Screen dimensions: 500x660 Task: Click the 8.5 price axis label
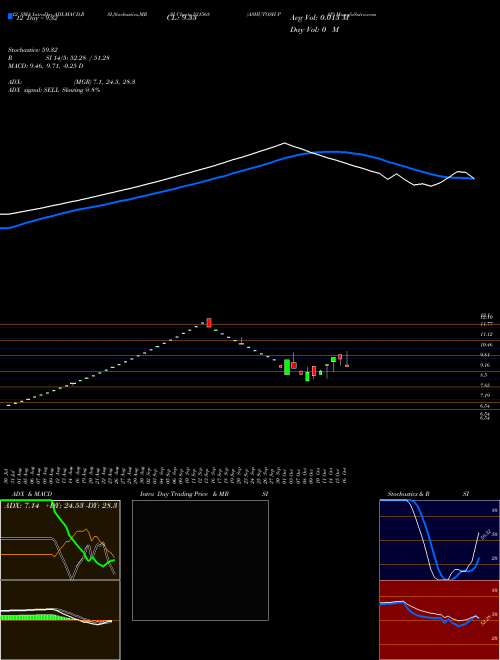pos(484,375)
